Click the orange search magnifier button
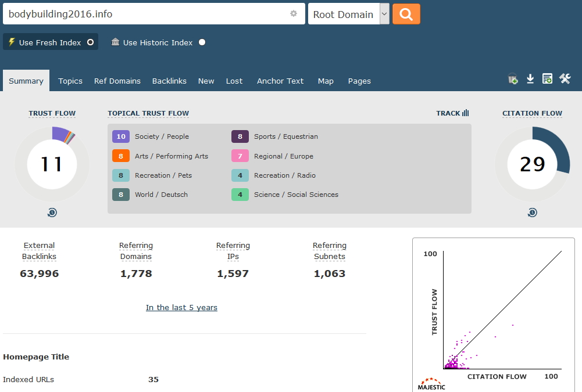Screen dimensions: 582x392 (x=406, y=15)
